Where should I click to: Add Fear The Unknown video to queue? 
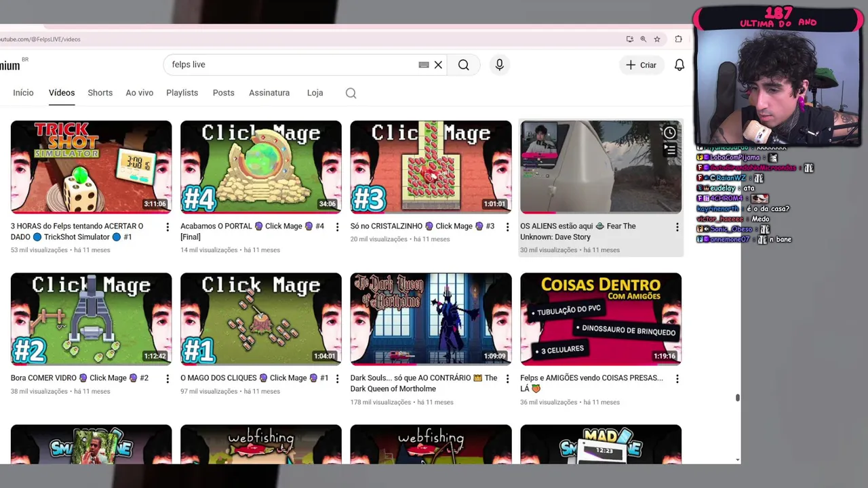669,150
